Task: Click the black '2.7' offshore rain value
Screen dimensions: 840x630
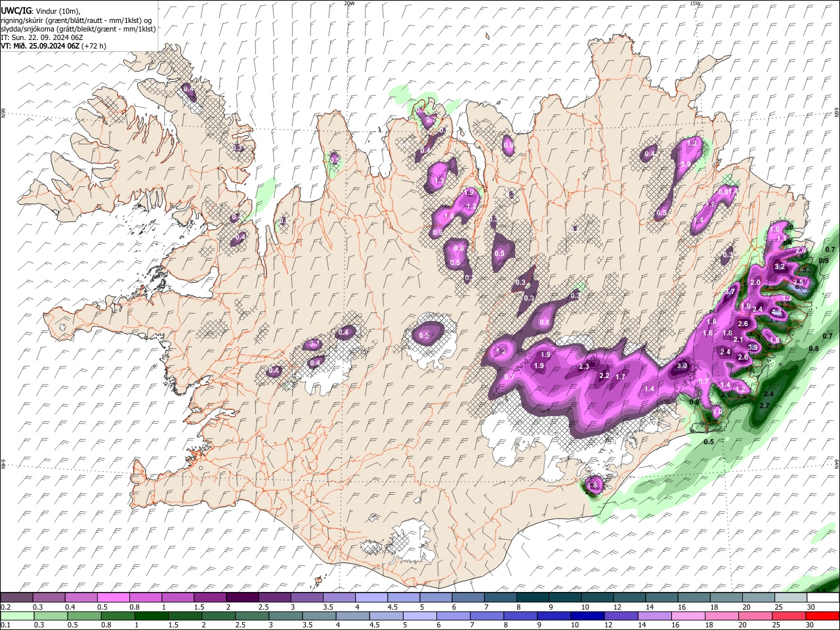Action: (x=765, y=406)
